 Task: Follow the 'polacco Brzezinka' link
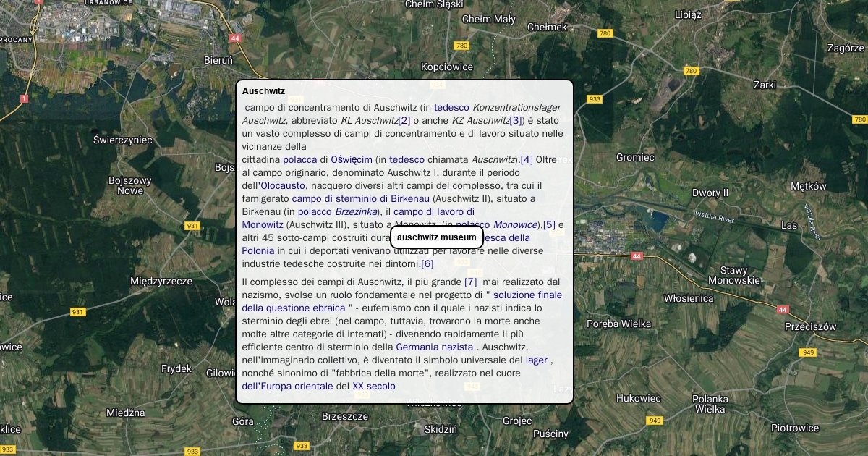tap(338, 211)
